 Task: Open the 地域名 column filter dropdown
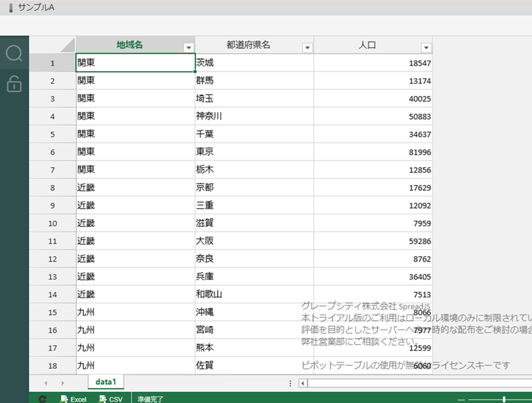point(188,47)
